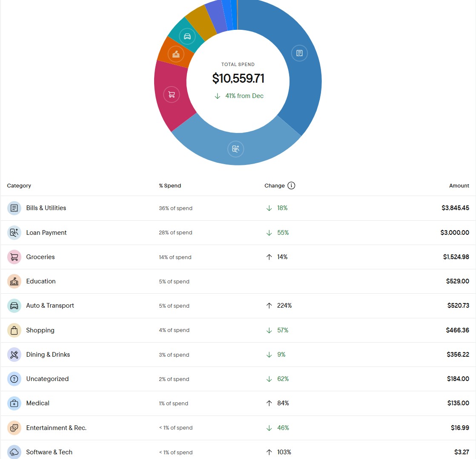Screen dimensions: 476x459
Task: Click the $520.73 amount
Action: coord(458,306)
